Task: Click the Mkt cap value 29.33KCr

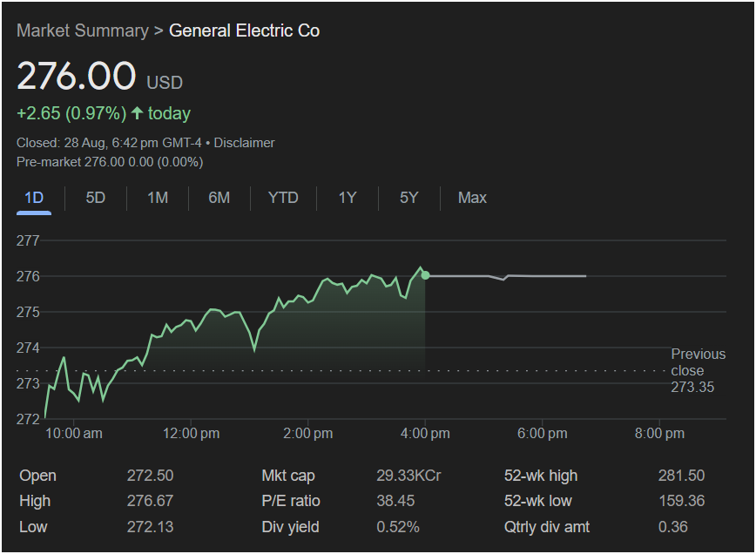Action: coord(408,476)
